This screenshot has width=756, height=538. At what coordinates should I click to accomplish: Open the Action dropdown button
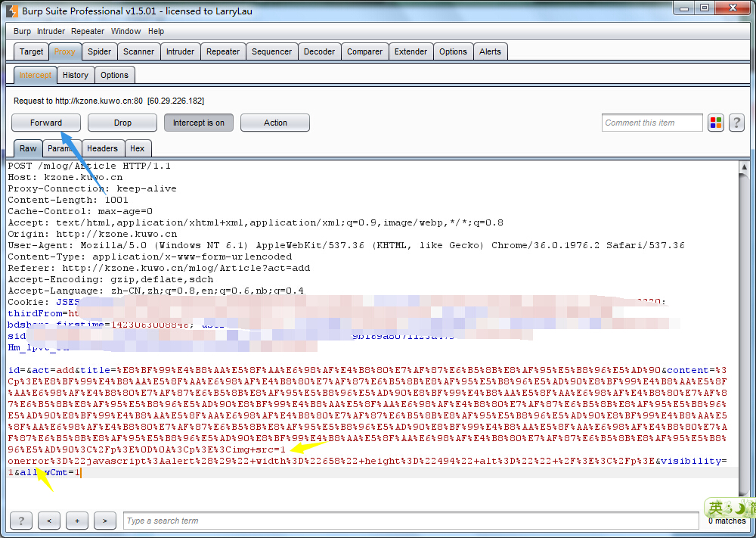click(275, 123)
